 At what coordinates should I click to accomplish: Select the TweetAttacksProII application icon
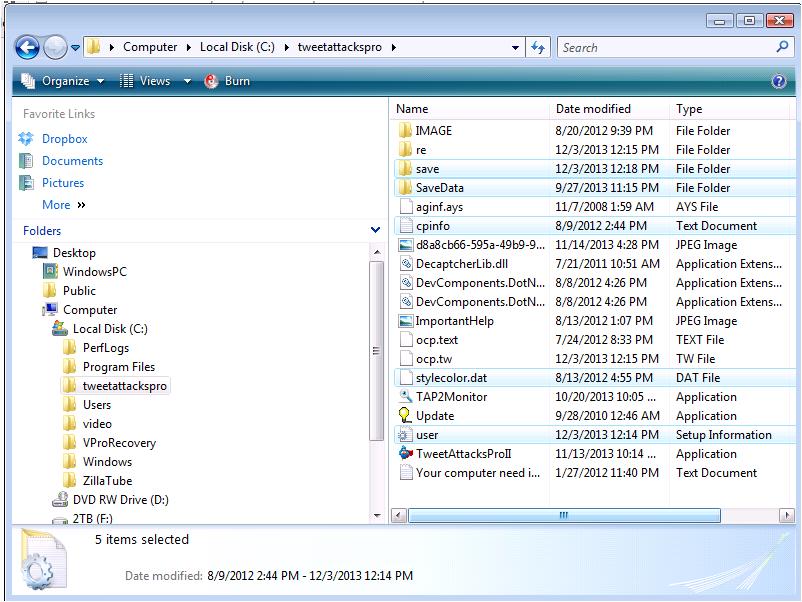(405, 454)
